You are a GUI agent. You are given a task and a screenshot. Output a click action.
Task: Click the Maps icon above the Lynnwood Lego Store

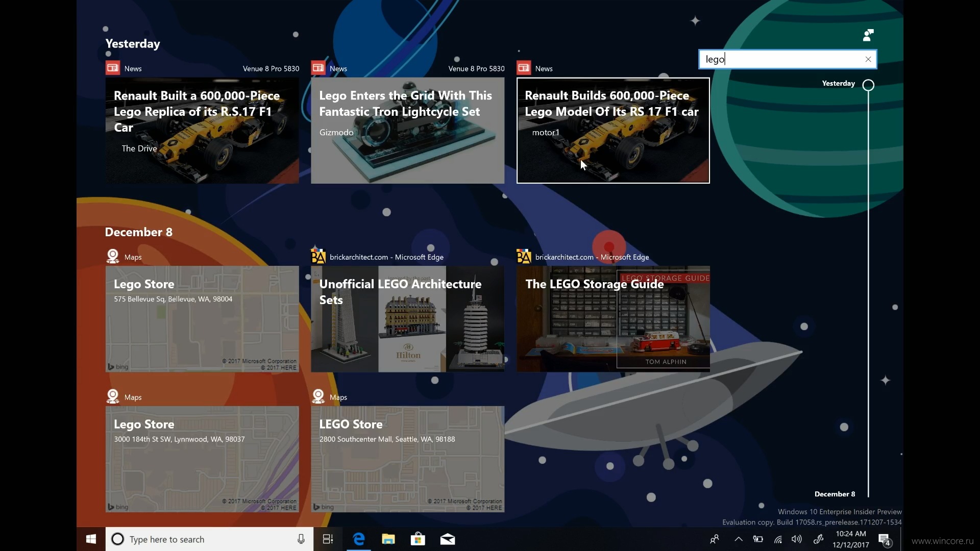pos(113,396)
